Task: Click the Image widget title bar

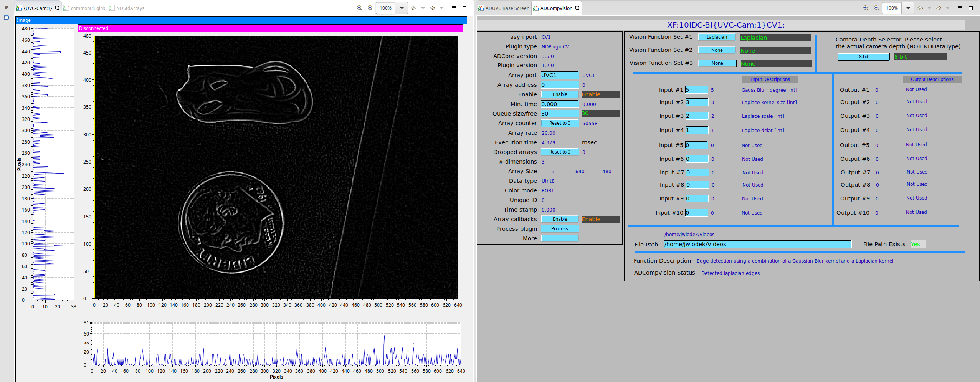Action: tap(241, 20)
